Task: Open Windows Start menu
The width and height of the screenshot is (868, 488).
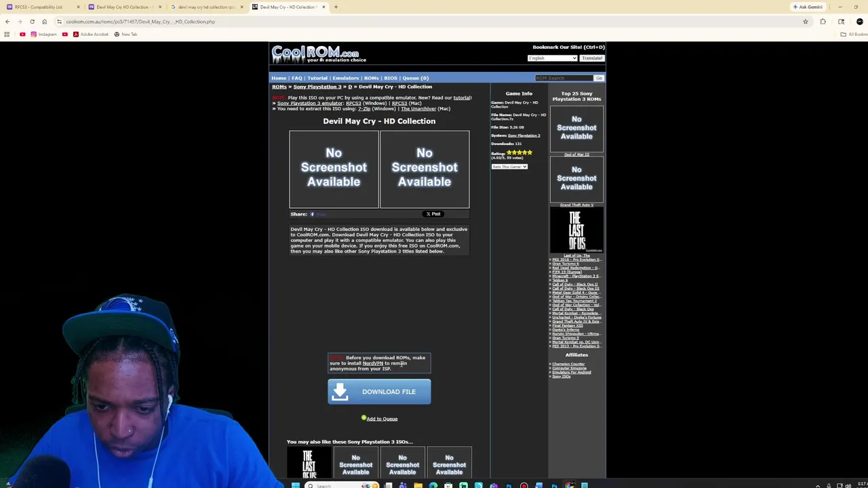Action: (295, 485)
